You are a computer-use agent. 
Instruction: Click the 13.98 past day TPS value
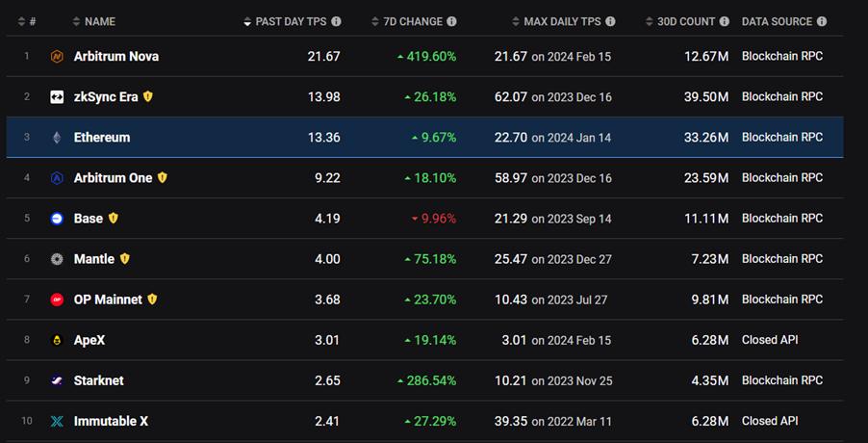coord(324,97)
